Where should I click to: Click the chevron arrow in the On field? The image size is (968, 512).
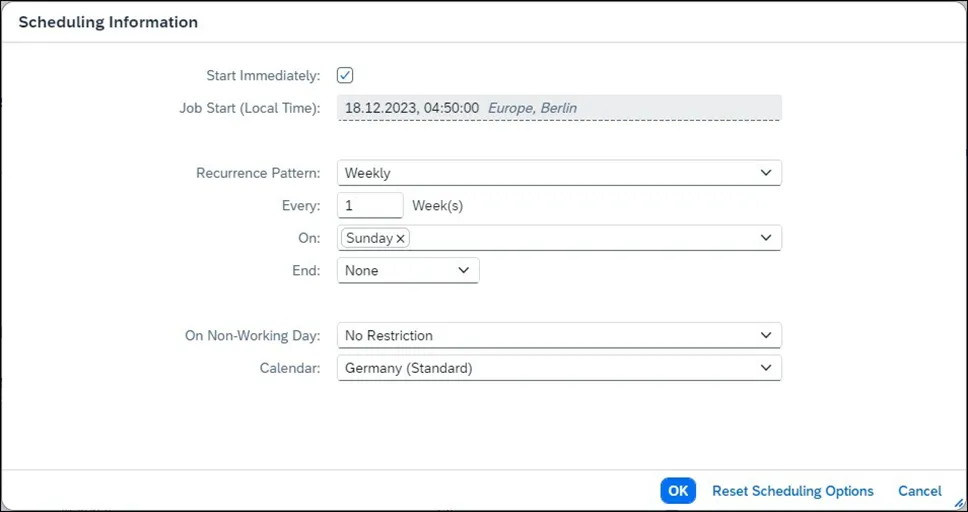pos(766,238)
